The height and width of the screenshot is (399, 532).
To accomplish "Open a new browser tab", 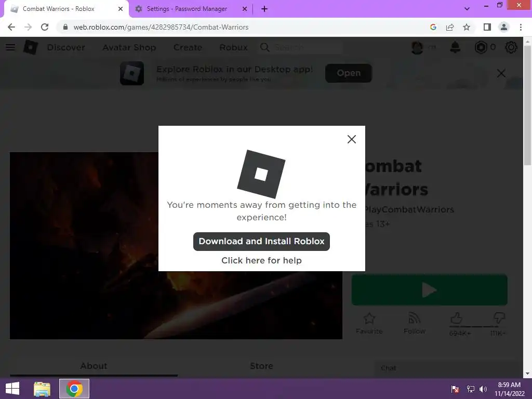I will (x=264, y=9).
